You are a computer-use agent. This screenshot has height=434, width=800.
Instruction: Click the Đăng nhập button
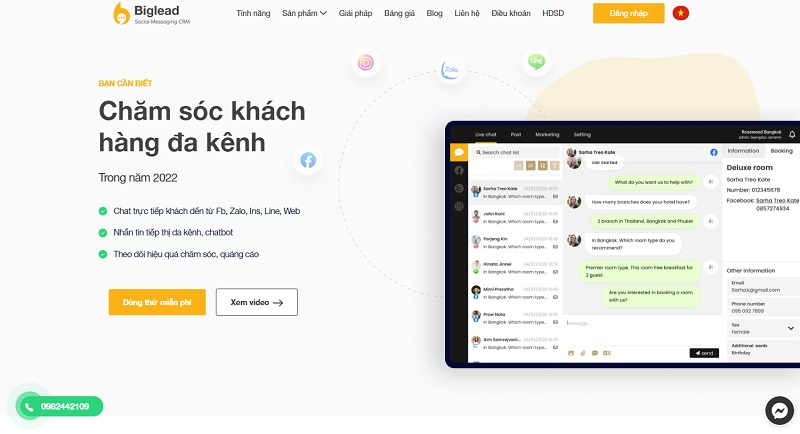[628, 13]
